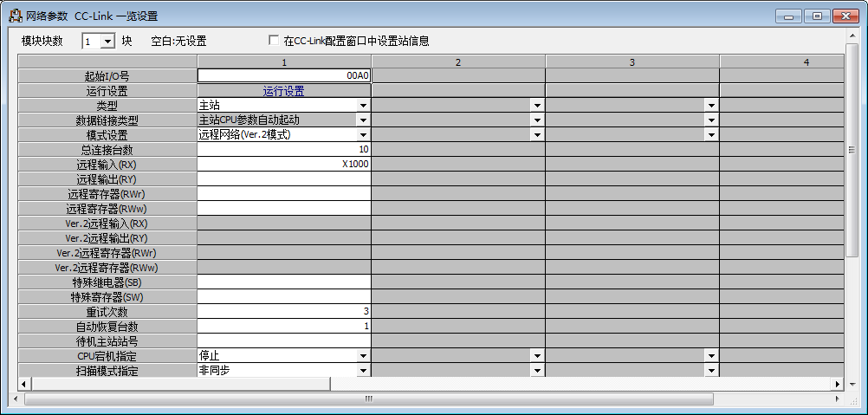Maximize the 网络参数 CC-Link window
The width and height of the screenshot is (868, 415).
(x=815, y=16)
